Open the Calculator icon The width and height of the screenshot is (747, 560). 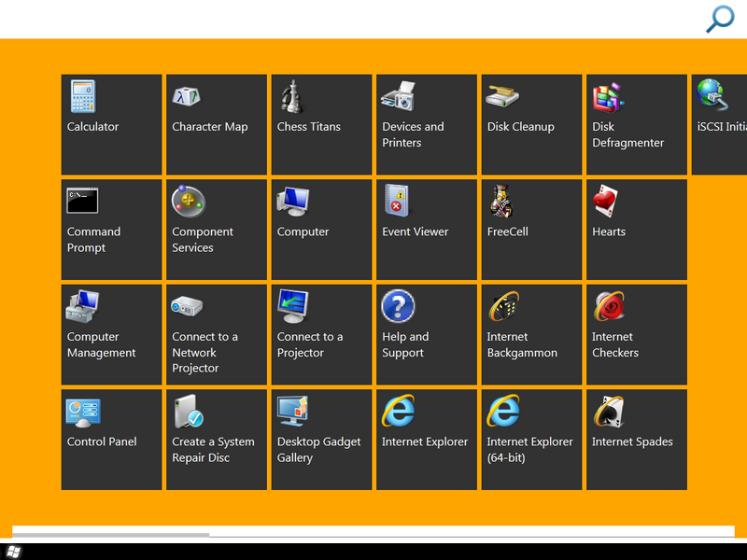83,96
